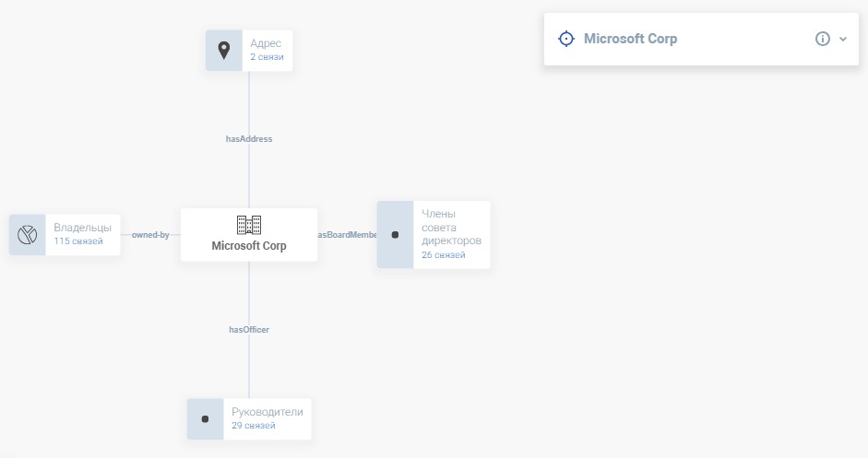Click the Microsoft Corp panel title text
The width and height of the screenshot is (868, 458).
point(630,39)
